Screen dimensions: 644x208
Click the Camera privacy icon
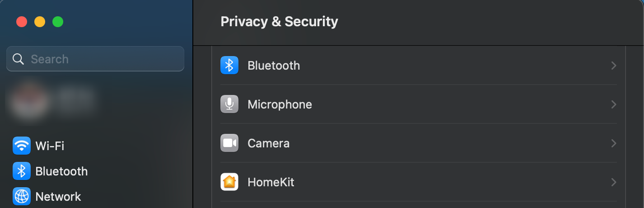tap(229, 143)
